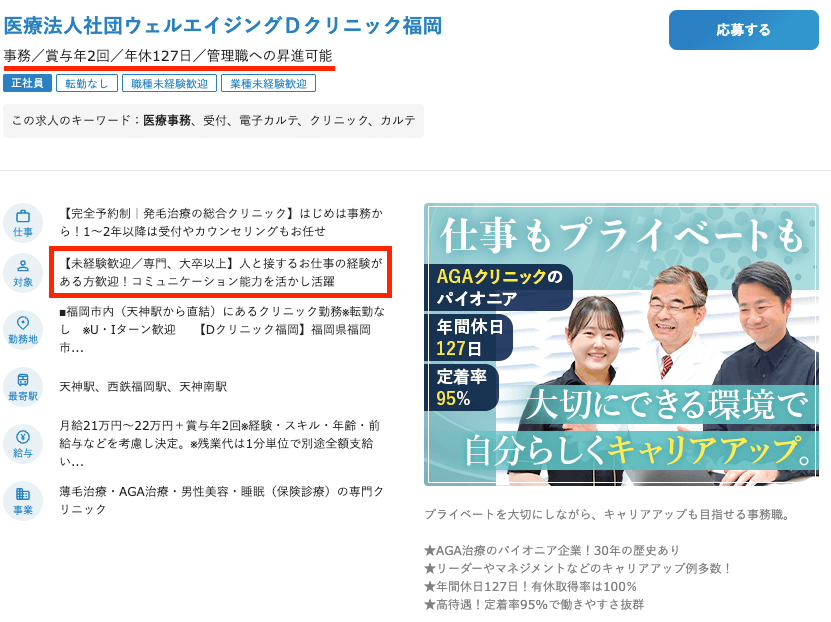Open the 医療法人社団ウェルエイジングDクリニック福岡 title link

click(223, 25)
